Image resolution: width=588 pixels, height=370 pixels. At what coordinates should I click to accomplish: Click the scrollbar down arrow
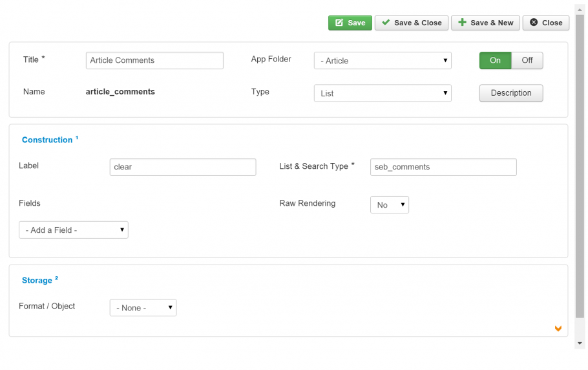(580, 343)
